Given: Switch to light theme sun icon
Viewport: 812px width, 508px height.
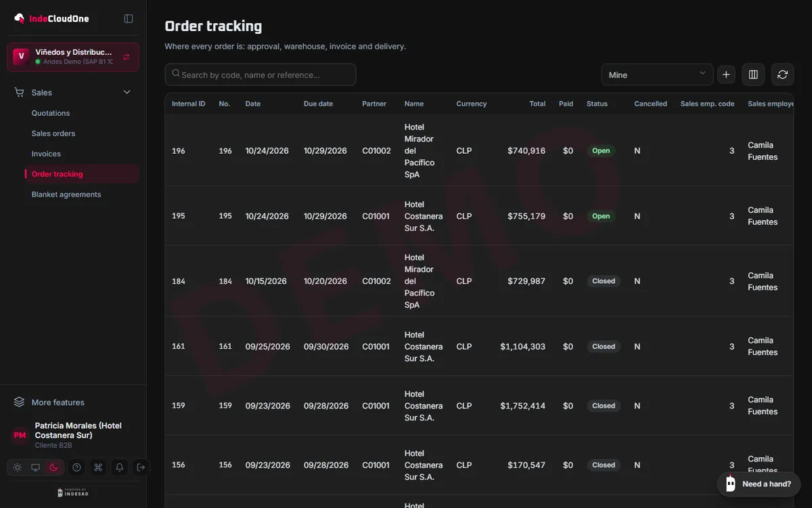Looking at the screenshot, I should (x=18, y=467).
